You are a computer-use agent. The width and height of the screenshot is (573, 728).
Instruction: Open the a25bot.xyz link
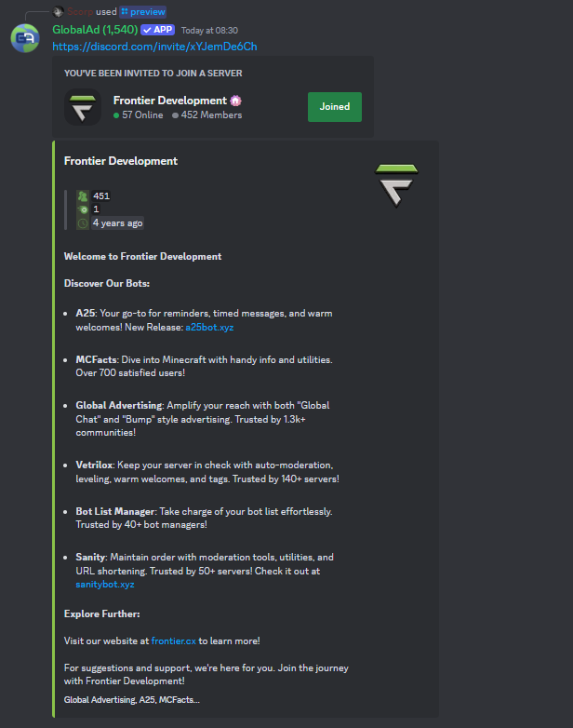209,328
